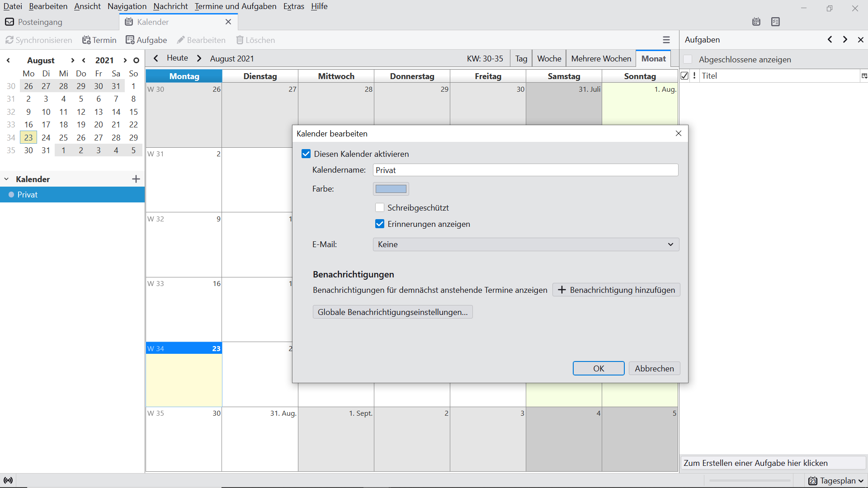The width and height of the screenshot is (868, 488).
Task: Go to previous month in mini calendar
Action: click(x=8, y=61)
